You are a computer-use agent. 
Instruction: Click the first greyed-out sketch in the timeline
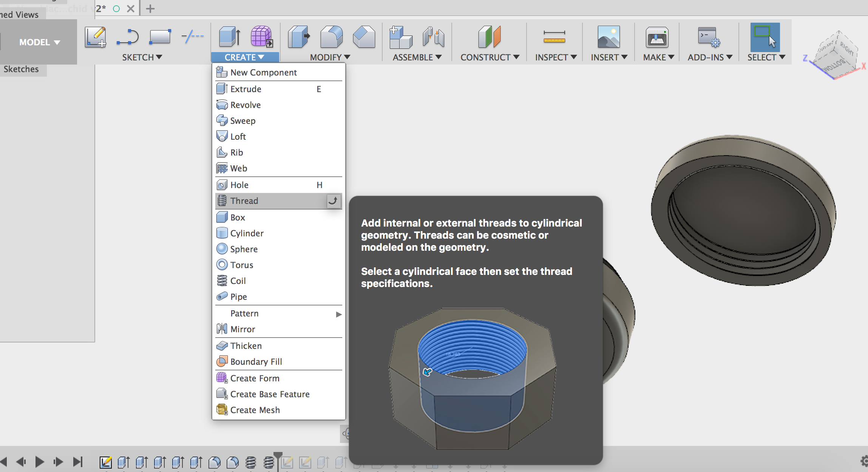[x=287, y=462]
